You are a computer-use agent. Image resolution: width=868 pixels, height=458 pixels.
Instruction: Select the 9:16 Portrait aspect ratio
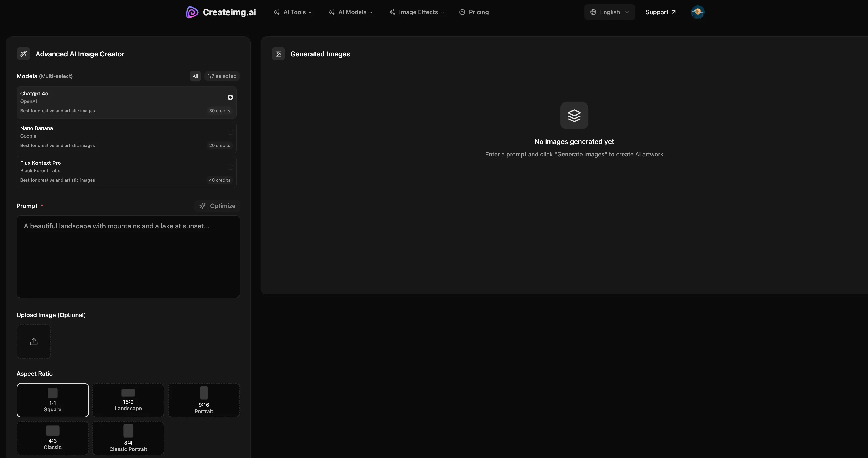(x=204, y=400)
